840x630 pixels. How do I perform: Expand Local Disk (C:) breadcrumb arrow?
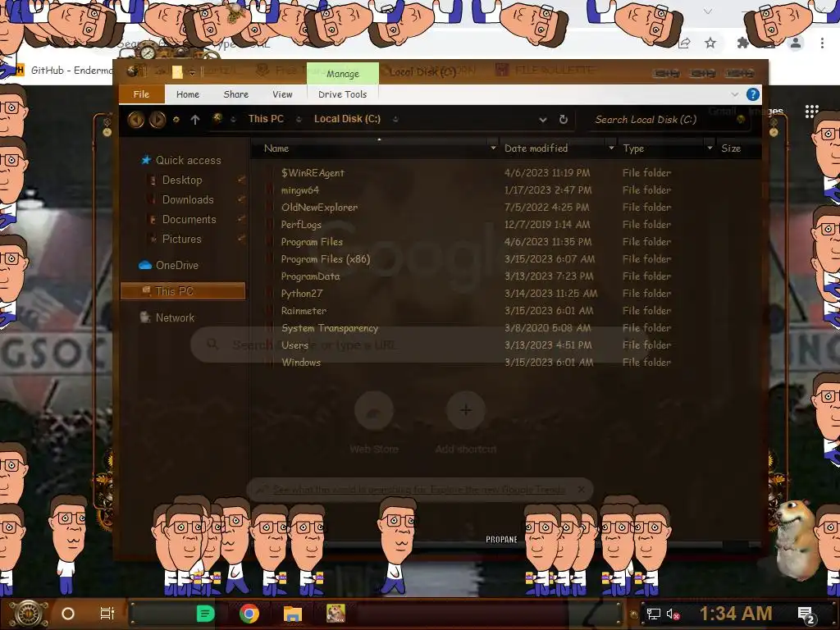[395, 120]
